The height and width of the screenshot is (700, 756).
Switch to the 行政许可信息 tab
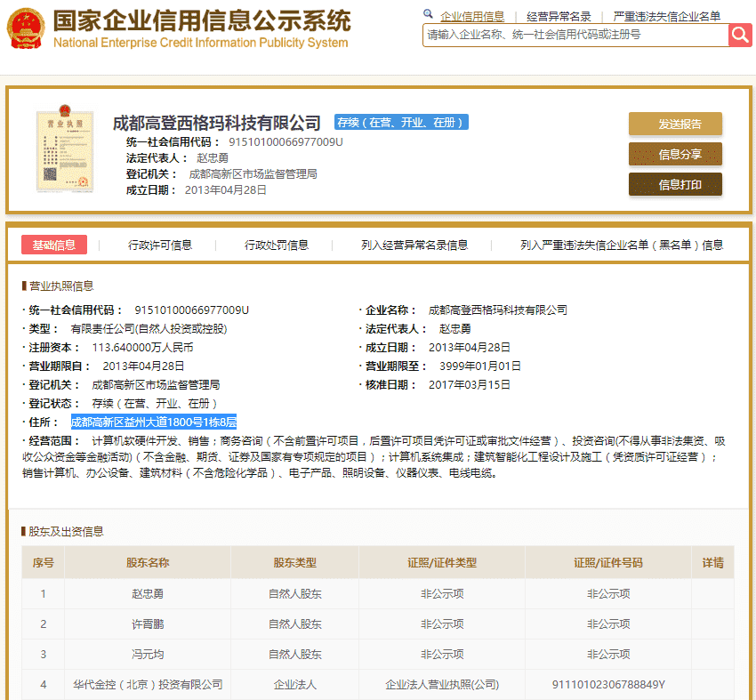pos(160,245)
